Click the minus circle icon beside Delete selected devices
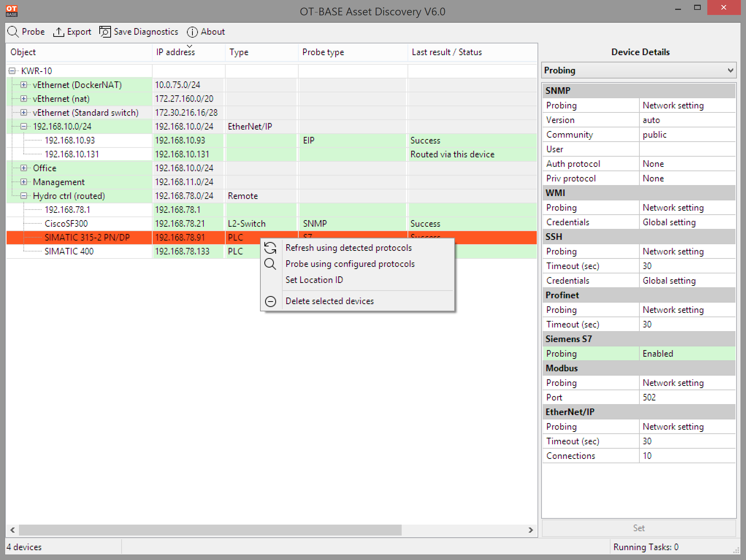This screenshot has height=560, width=746. (x=271, y=301)
